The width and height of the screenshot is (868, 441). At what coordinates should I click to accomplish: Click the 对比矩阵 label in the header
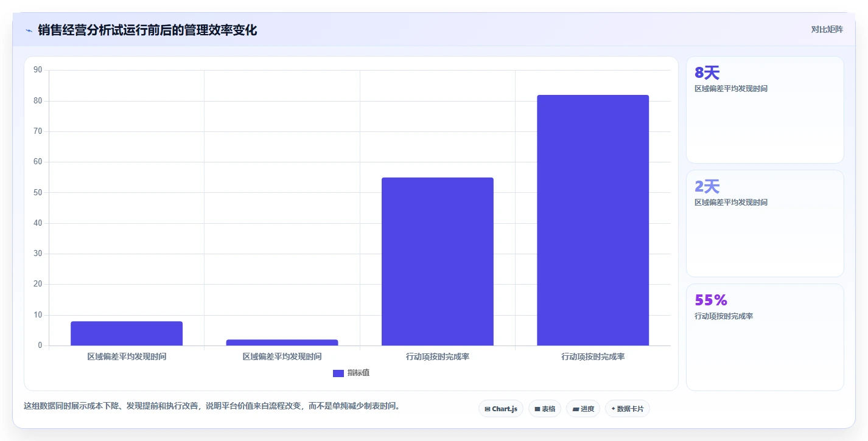tap(827, 29)
